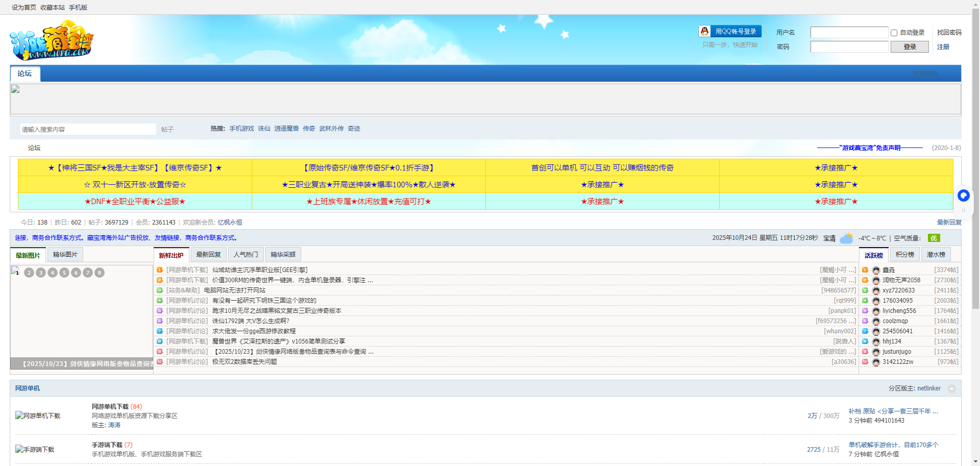Click the 找回密码 link
980x466 pixels.
click(949, 33)
